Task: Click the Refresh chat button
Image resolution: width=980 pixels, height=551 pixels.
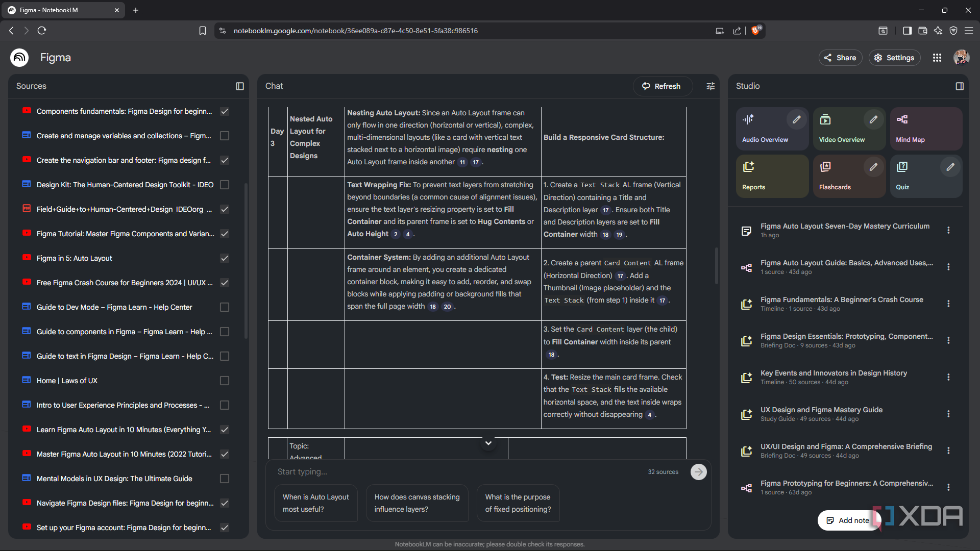Action: click(663, 86)
